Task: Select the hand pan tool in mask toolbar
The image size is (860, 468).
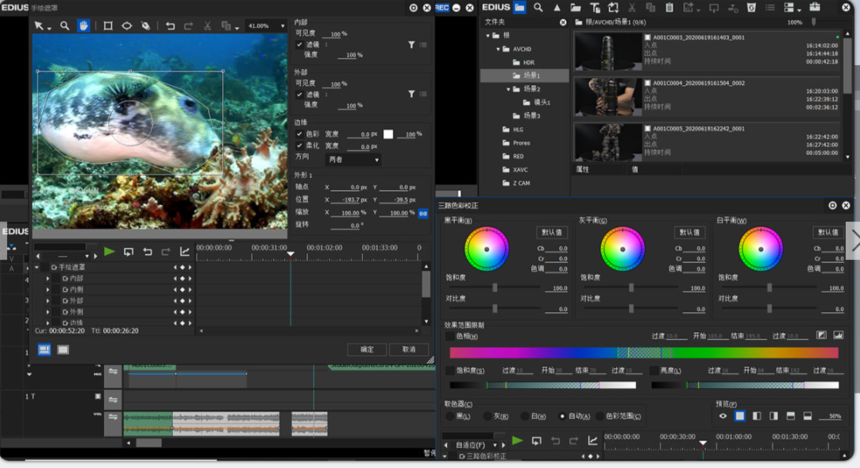Action: (x=83, y=26)
